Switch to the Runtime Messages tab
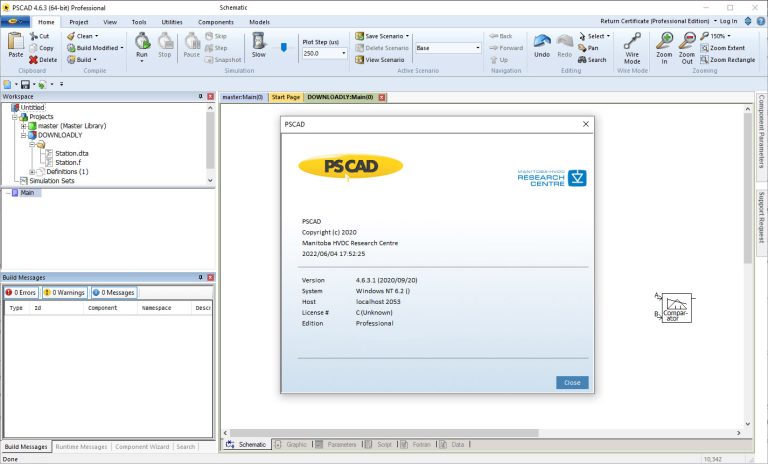This screenshot has width=768, height=464. pyautogui.click(x=81, y=447)
